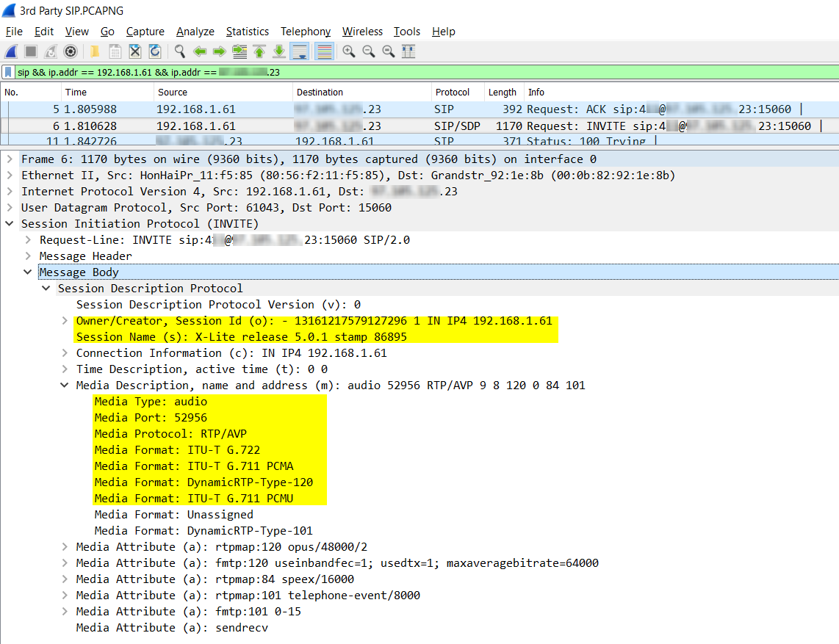The width and height of the screenshot is (839, 644).
Task: Collapse the Media Description node
Action: 65,385
